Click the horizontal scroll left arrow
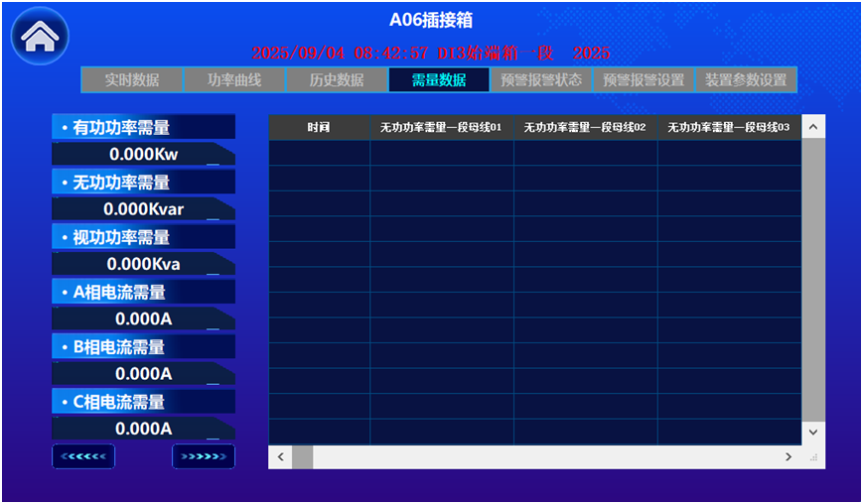Image resolution: width=863 pixels, height=504 pixels. [281, 456]
